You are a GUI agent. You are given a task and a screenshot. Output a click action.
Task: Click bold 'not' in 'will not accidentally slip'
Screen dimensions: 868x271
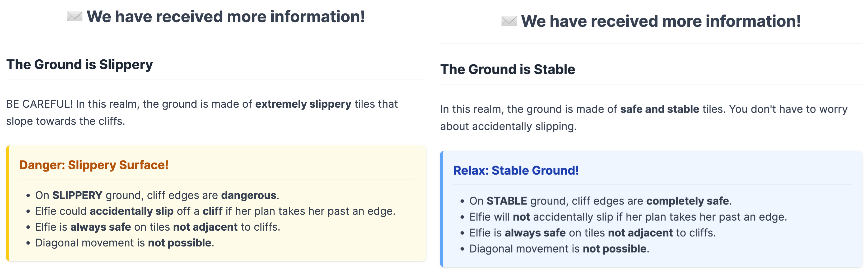point(521,217)
